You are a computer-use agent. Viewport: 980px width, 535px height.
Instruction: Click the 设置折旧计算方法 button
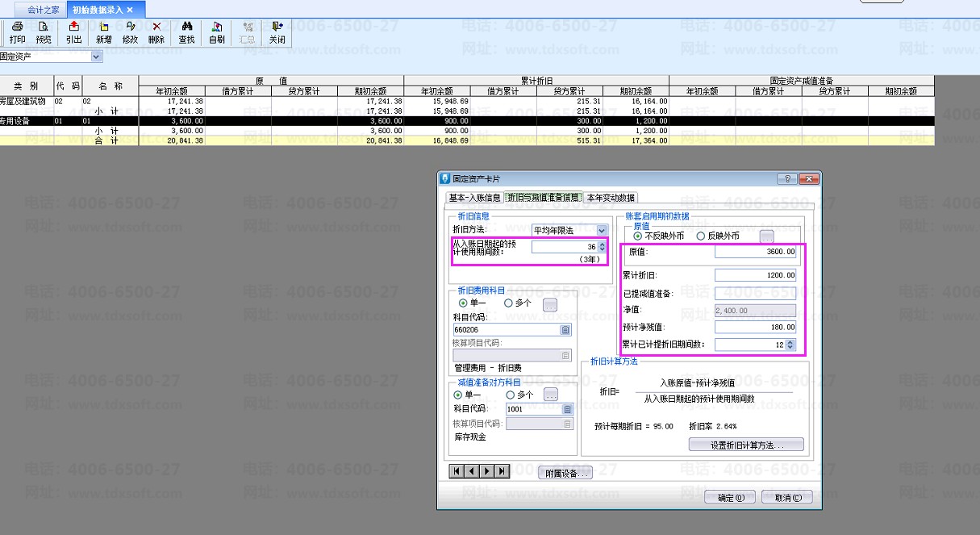pyautogui.click(x=746, y=445)
